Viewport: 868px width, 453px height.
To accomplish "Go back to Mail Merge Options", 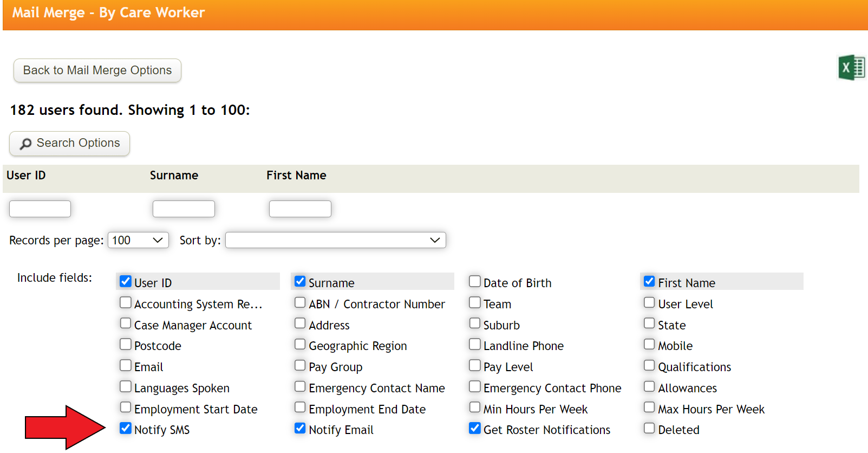I will tap(97, 70).
